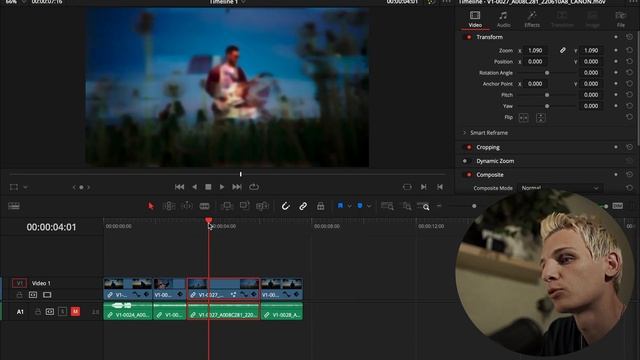Click the Custom Zoom magnifier icon
This screenshot has width=640, height=360.
coord(423,206)
